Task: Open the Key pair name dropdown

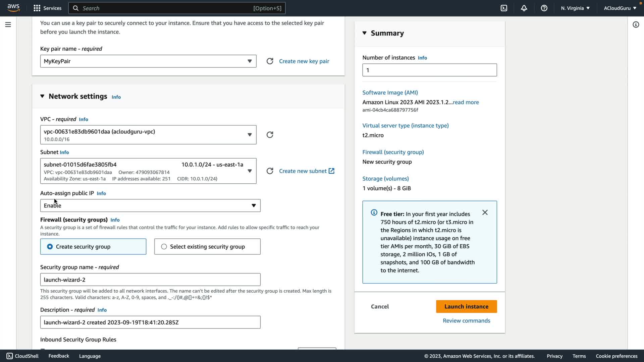Action: (x=148, y=61)
